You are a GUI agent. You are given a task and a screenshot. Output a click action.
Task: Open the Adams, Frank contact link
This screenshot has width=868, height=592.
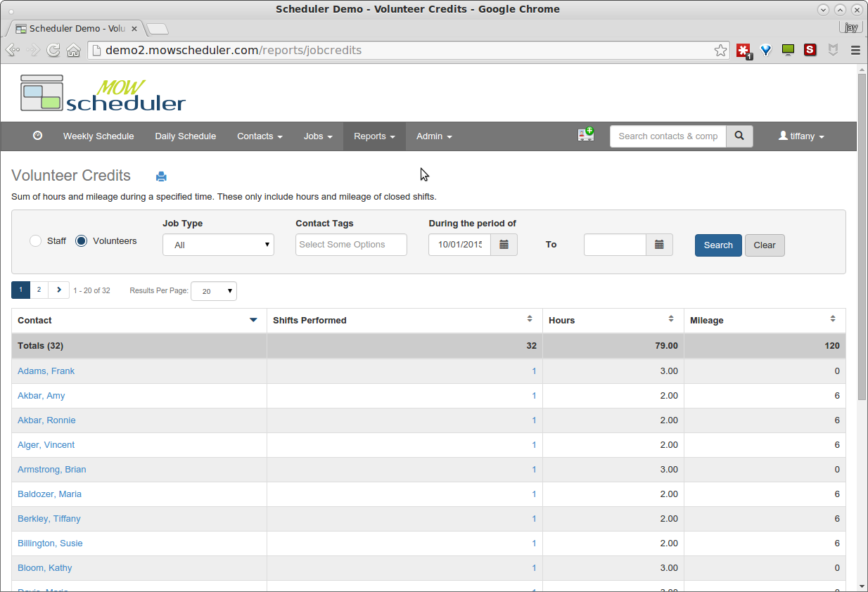[46, 371]
